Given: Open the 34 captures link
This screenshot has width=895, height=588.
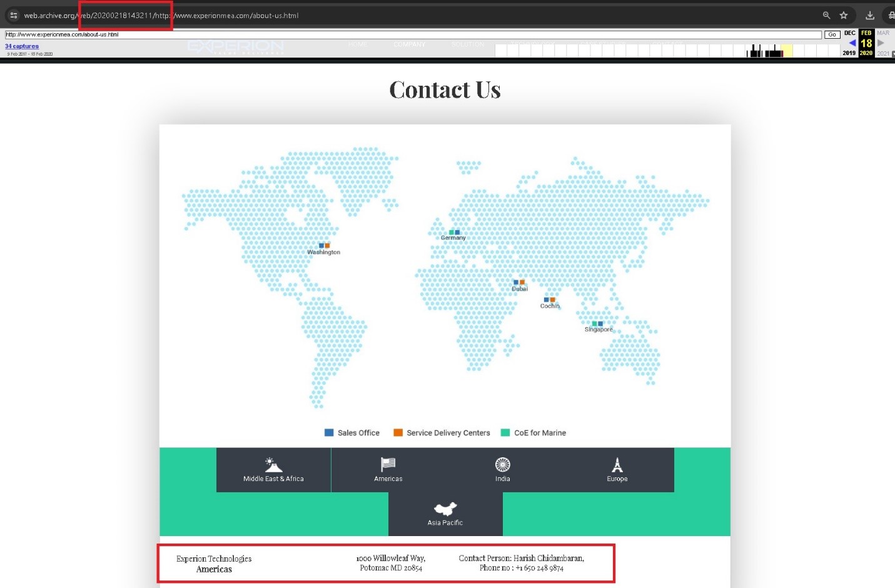Looking at the screenshot, I should (x=21, y=46).
